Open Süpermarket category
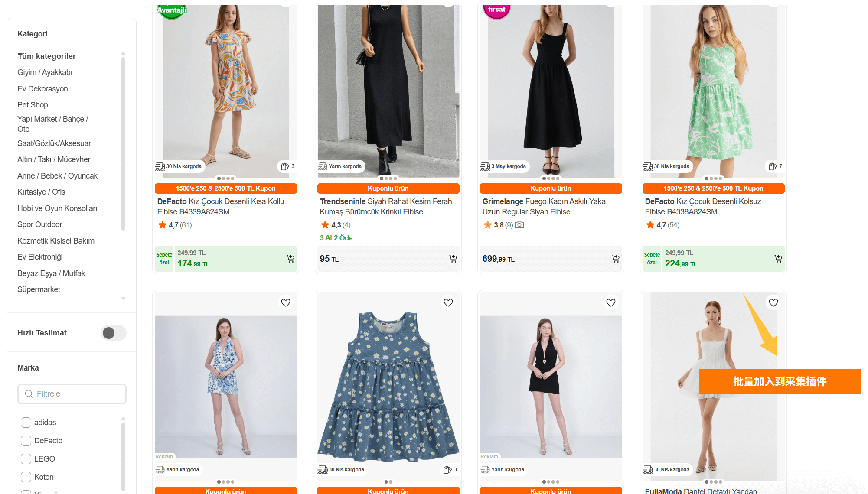 [39, 289]
